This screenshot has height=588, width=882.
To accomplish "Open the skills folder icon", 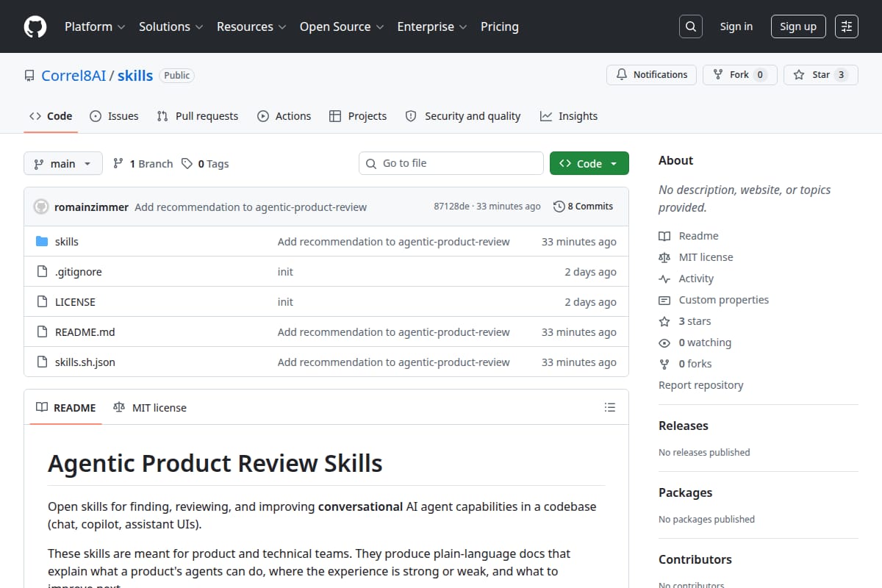I will pos(42,242).
